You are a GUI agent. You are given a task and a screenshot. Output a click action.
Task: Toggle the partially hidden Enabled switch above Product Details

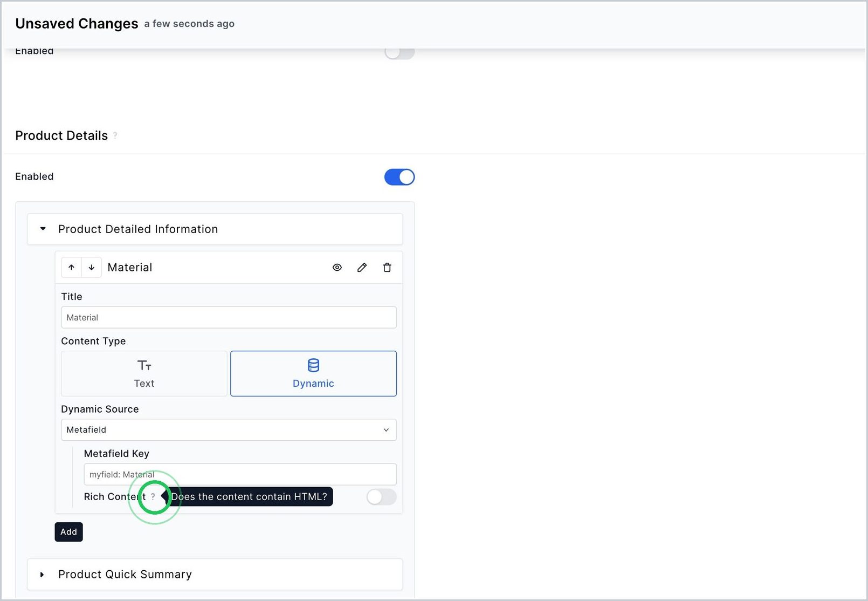tap(399, 53)
